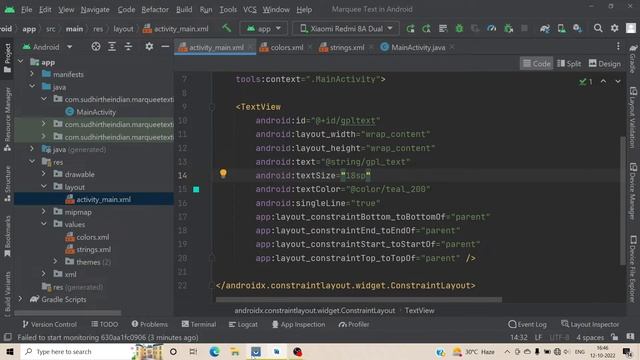Open File Explorer from the taskbar

pyautogui.click(x=235, y=351)
